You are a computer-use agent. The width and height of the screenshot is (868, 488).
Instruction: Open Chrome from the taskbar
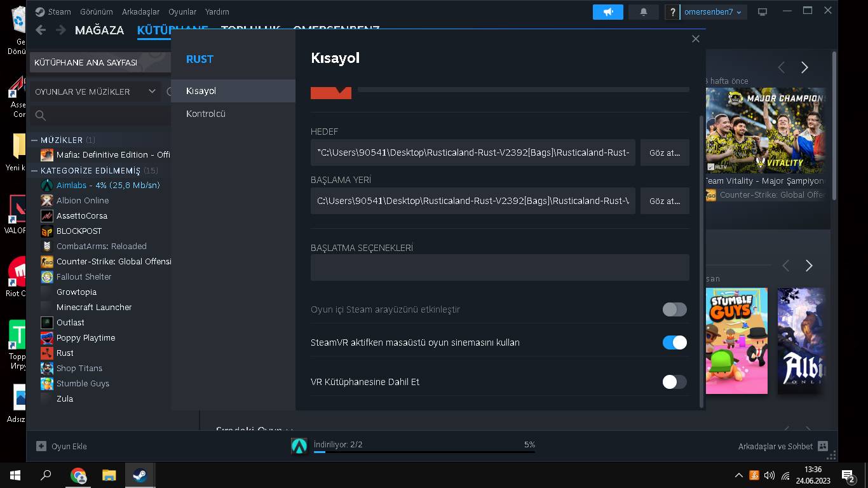(78, 475)
